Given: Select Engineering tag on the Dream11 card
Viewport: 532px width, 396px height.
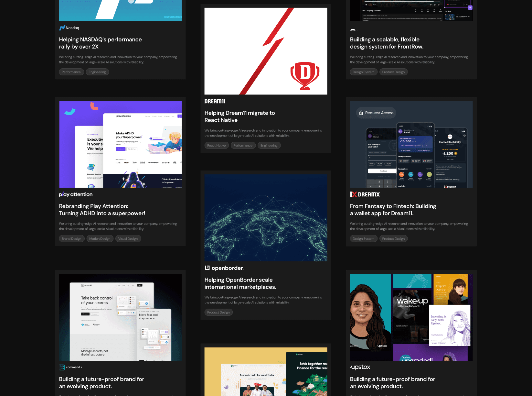Looking at the screenshot, I should tap(269, 146).
